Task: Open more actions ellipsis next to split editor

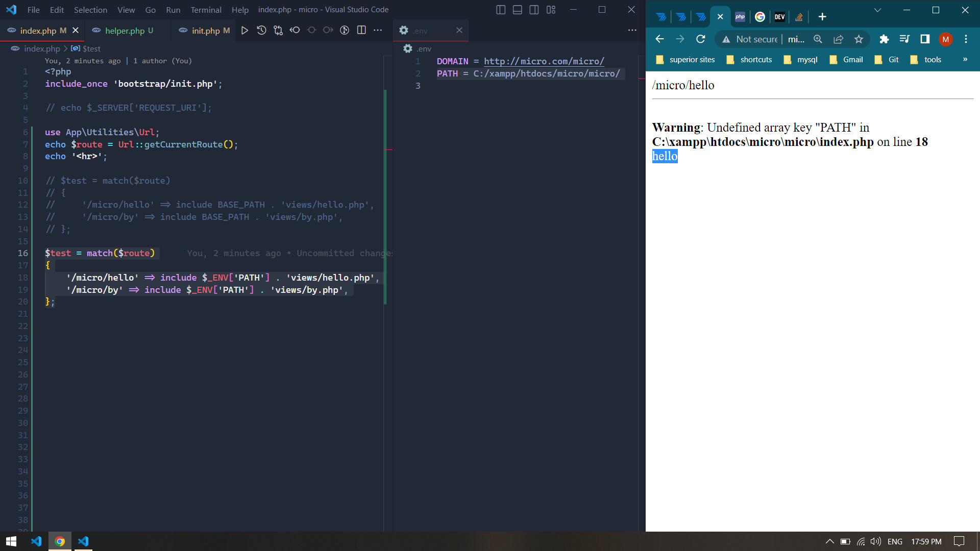Action: 378,31
